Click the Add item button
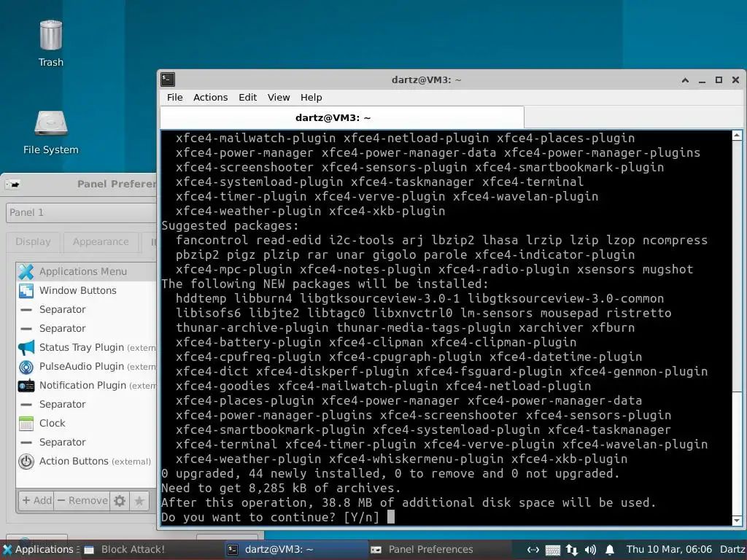The height and width of the screenshot is (560, 747). (36, 500)
